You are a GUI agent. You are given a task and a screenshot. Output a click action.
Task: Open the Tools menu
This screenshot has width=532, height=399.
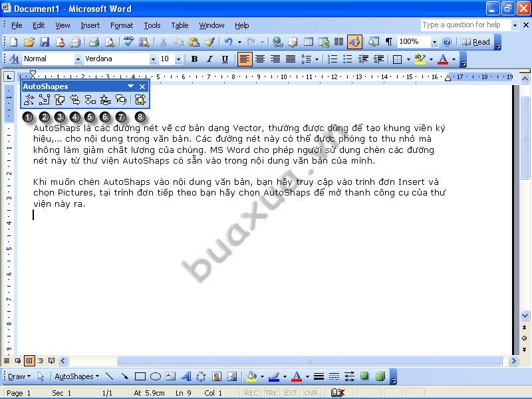pos(152,25)
